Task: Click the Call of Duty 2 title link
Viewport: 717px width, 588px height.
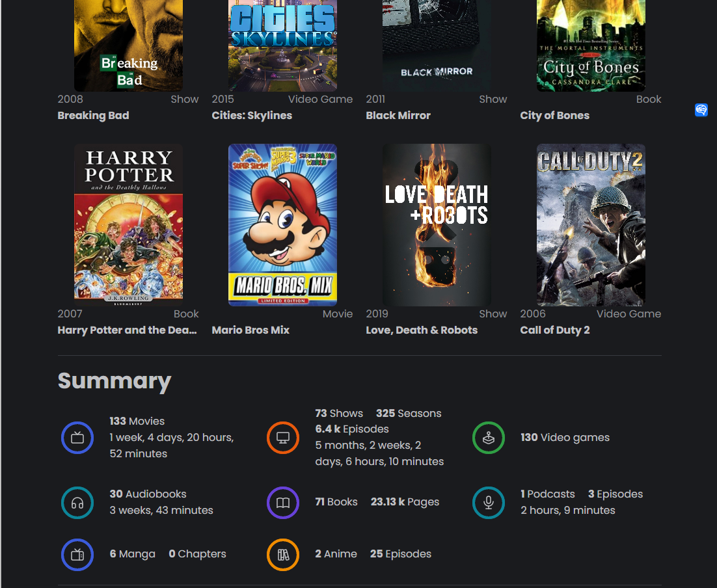Action: [555, 330]
